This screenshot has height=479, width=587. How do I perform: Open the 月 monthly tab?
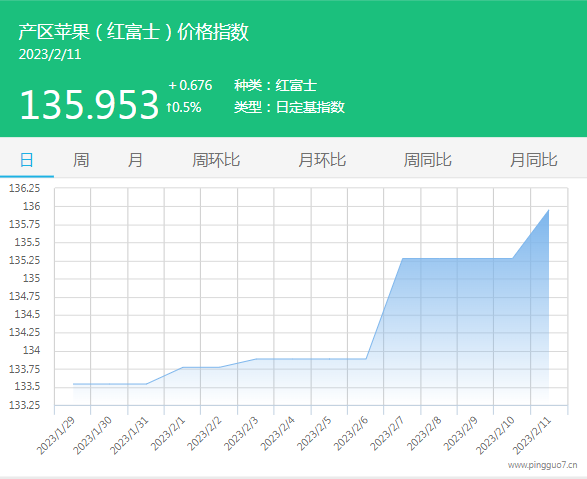pyautogui.click(x=135, y=160)
